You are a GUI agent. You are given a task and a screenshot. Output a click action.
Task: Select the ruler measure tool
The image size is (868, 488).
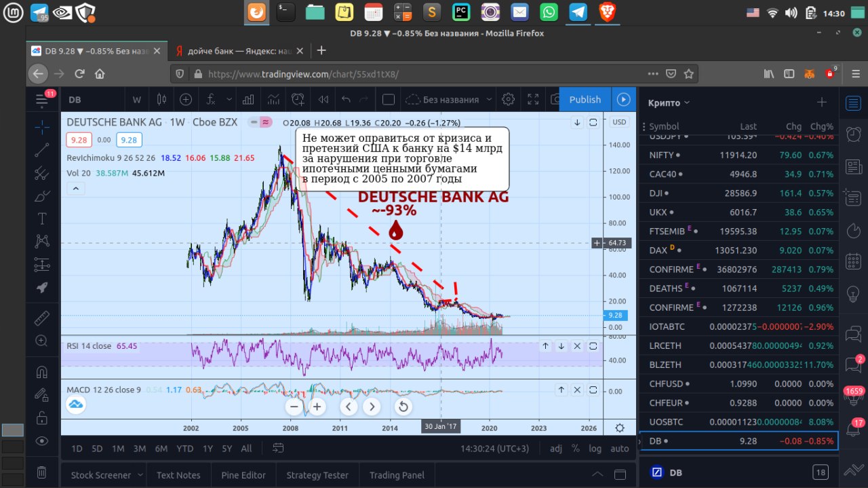point(42,318)
